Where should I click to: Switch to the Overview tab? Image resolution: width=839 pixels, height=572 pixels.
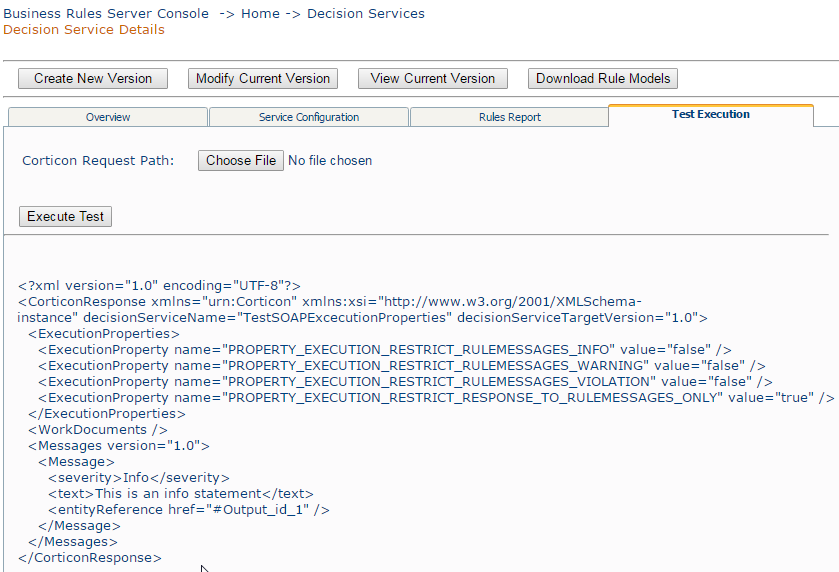(x=108, y=117)
